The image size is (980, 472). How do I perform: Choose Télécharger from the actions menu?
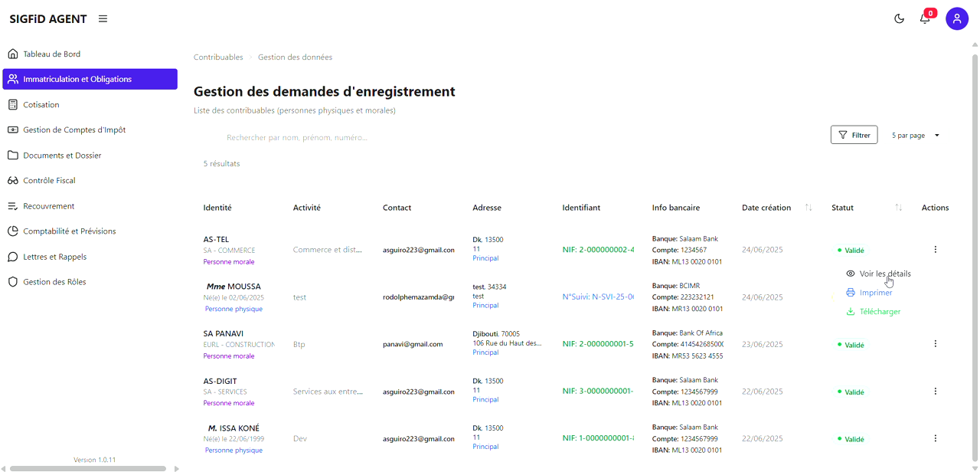pos(879,312)
